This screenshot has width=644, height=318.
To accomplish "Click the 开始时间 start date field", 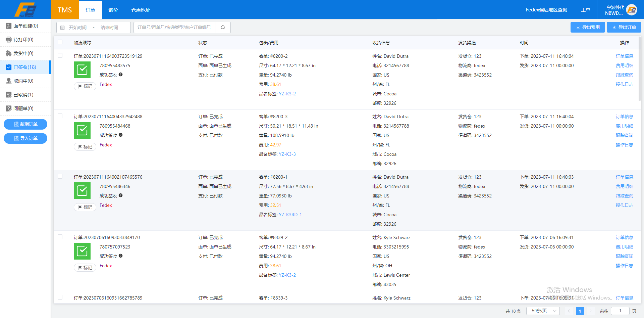I will pyautogui.click(x=78, y=28).
